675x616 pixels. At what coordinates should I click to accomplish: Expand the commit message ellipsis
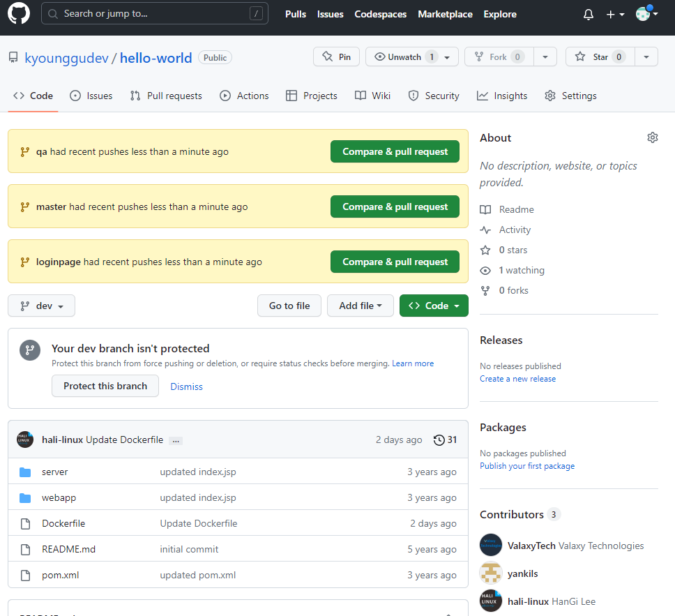[176, 441]
